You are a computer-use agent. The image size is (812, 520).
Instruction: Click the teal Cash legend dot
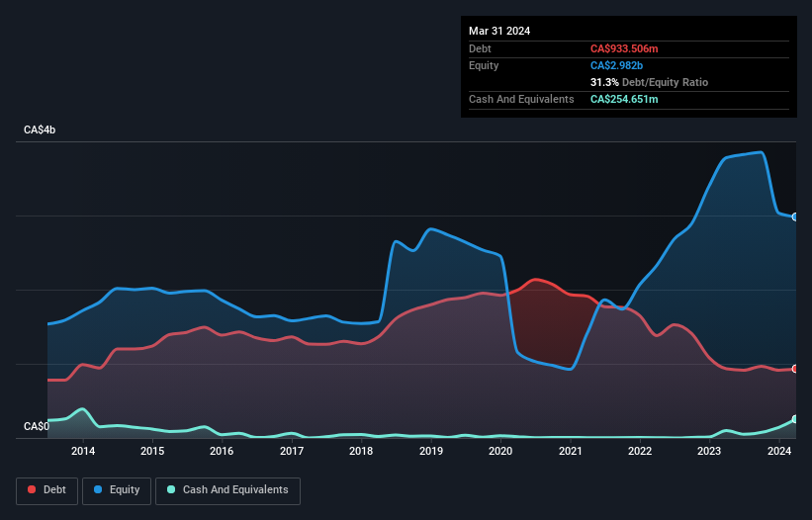tap(171, 489)
